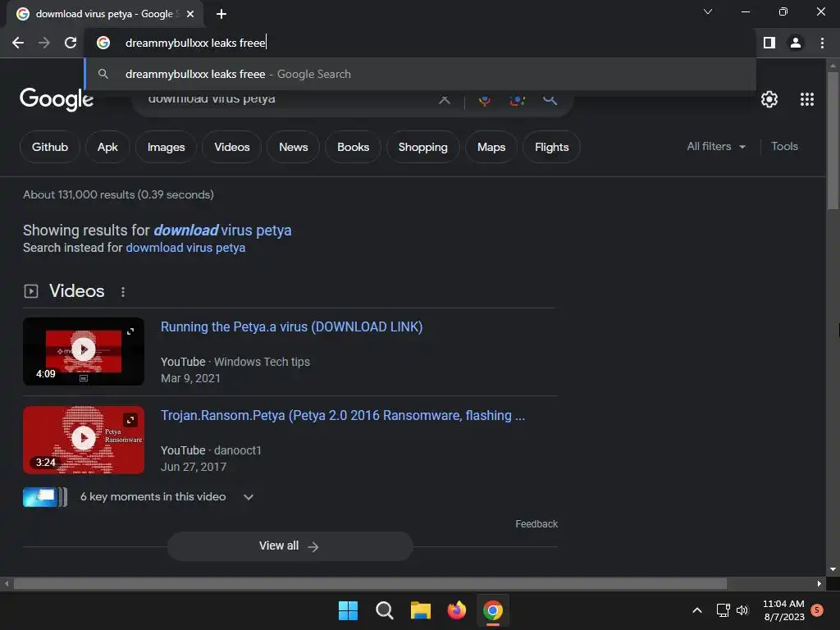Click View all videos button

[x=290, y=546]
